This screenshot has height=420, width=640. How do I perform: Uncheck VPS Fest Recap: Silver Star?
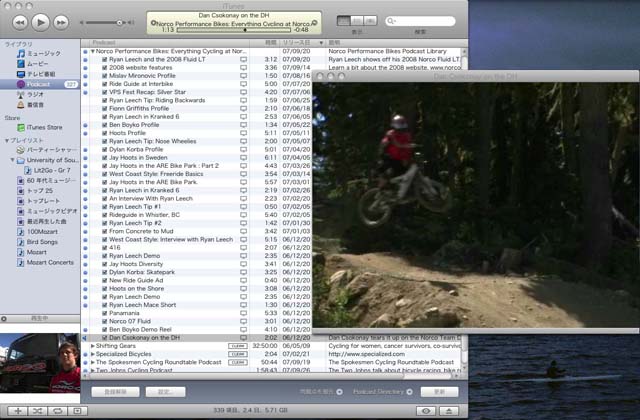tap(105, 92)
